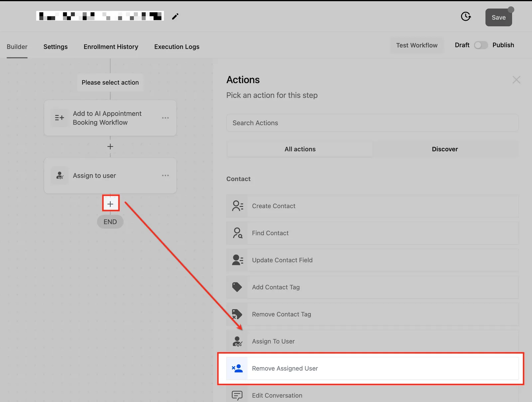
Task: Select the All actions tab
Action: [x=300, y=149]
